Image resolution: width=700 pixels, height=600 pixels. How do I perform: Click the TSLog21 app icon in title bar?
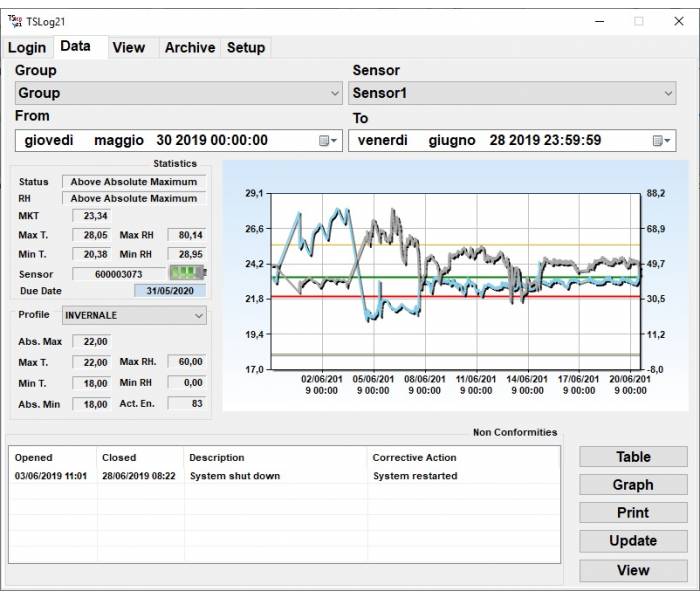[15, 21]
